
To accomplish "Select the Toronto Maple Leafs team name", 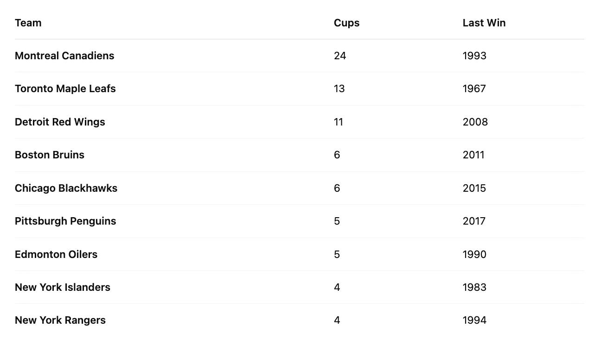I will [x=65, y=88].
